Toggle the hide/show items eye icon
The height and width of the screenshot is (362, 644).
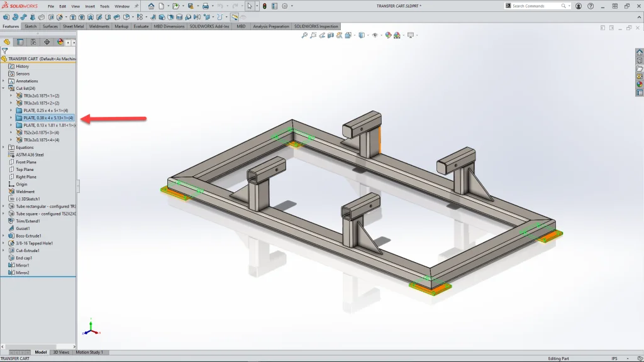(x=375, y=35)
